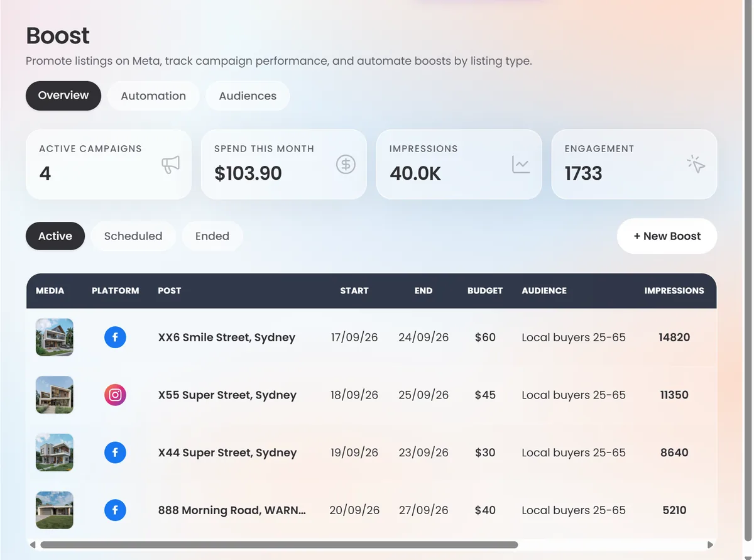Screen dimensions: 754x560
Task: Click the $40 budget cell
Action: coord(485,510)
